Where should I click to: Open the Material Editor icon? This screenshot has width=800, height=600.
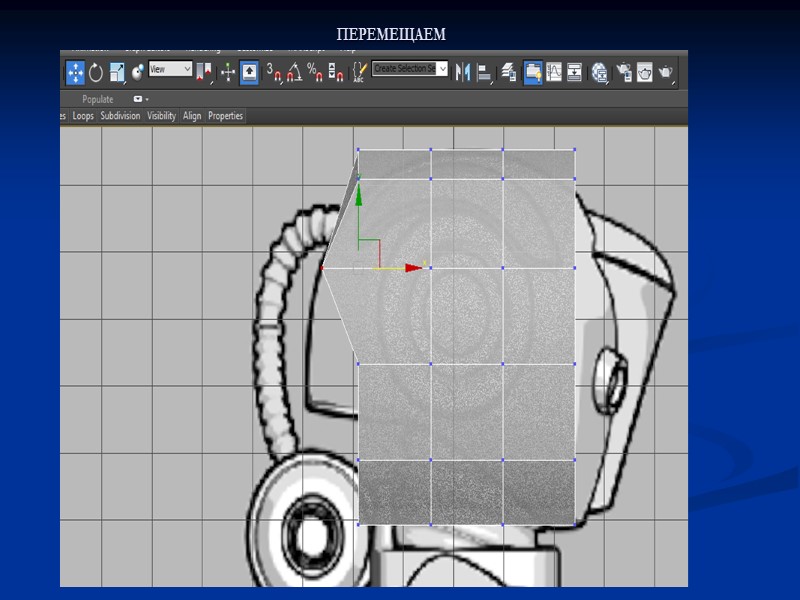coord(600,72)
